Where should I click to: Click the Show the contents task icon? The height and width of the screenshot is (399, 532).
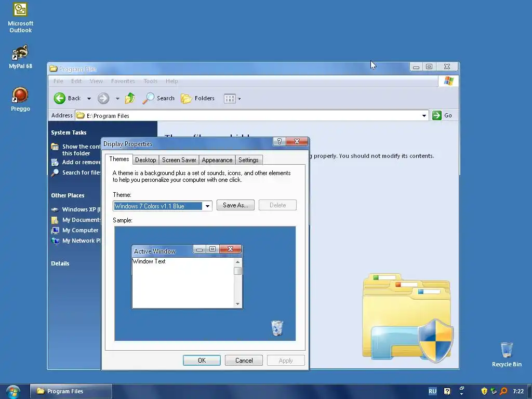(55, 147)
